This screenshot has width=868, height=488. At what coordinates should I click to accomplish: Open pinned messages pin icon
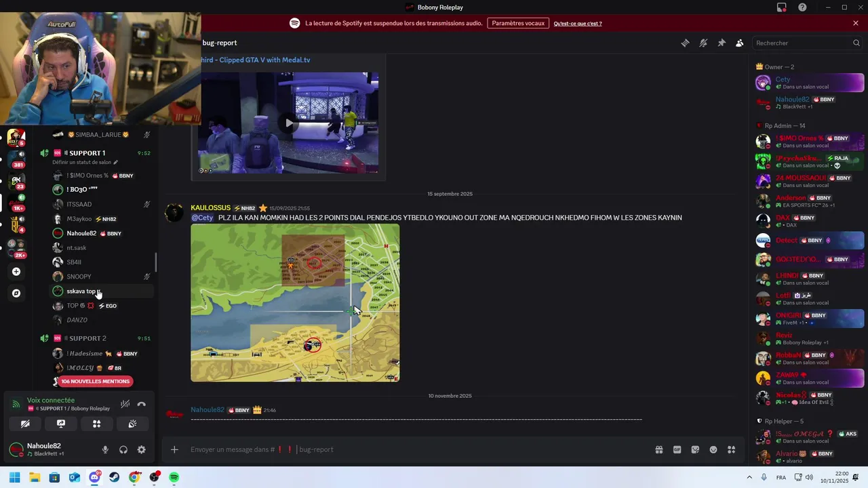point(722,43)
